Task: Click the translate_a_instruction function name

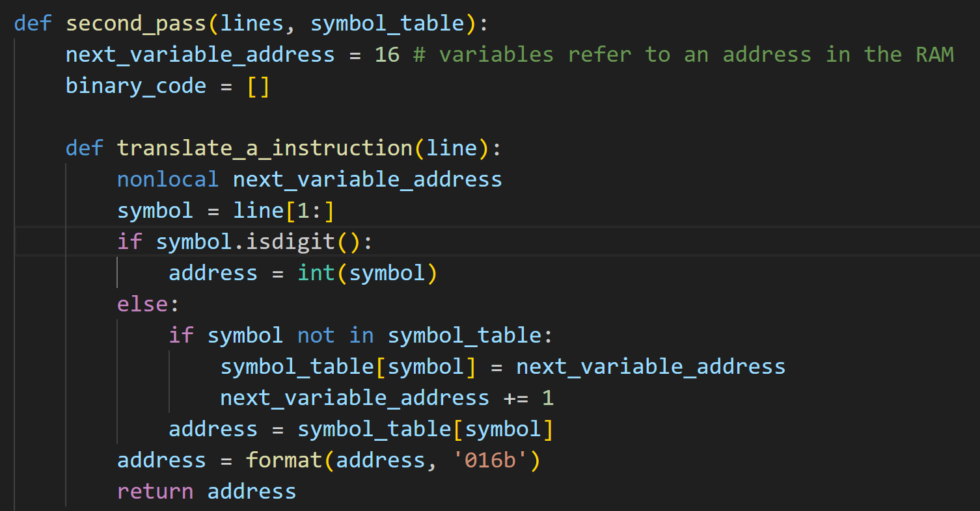Action: [x=264, y=148]
